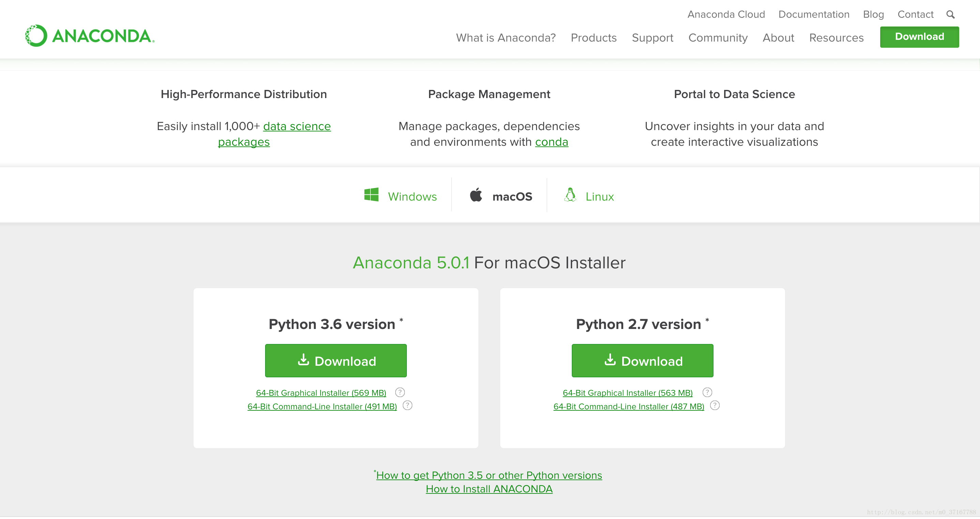Click the Linux penguin icon
This screenshot has width=980, height=519.
point(570,195)
